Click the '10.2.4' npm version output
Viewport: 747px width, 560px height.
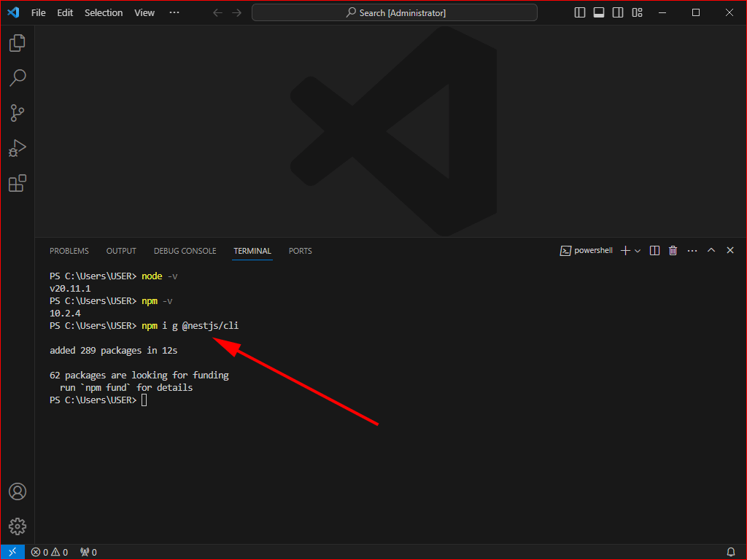pos(65,314)
